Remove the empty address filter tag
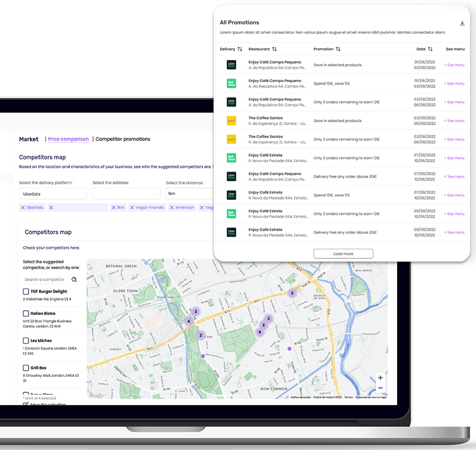 (51, 208)
